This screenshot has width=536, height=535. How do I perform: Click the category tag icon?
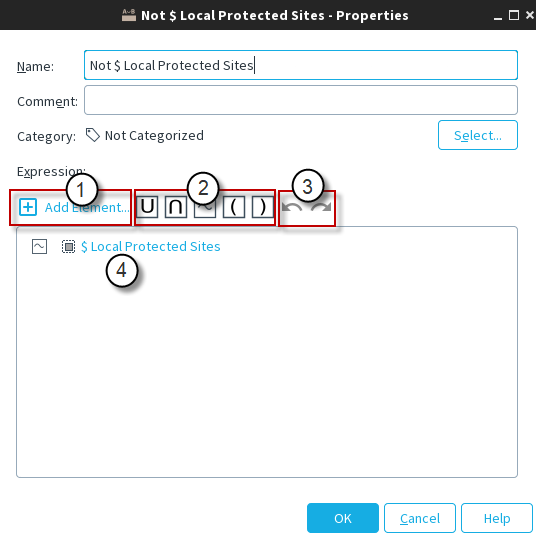point(93,135)
